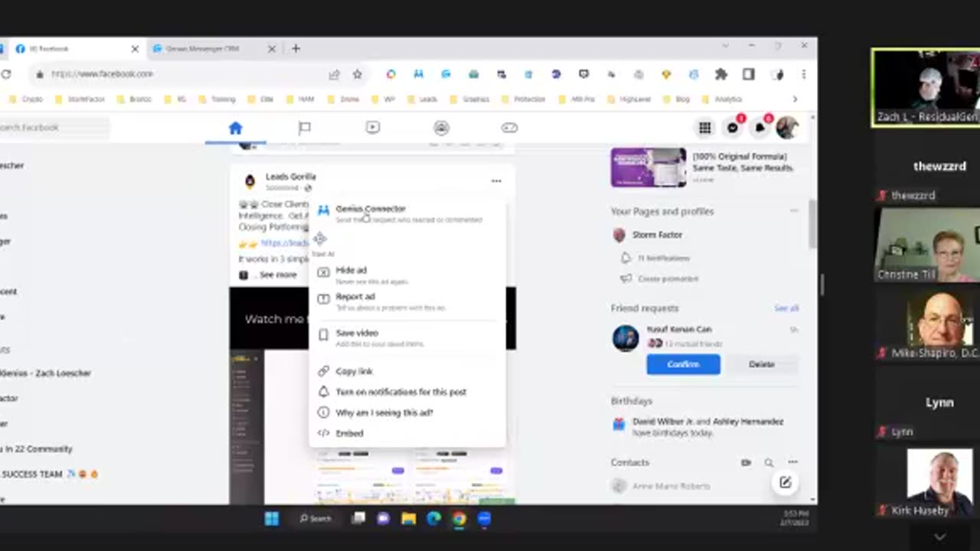Bookmark this page with the star icon

pyautogui.click(x=357, y=74)
